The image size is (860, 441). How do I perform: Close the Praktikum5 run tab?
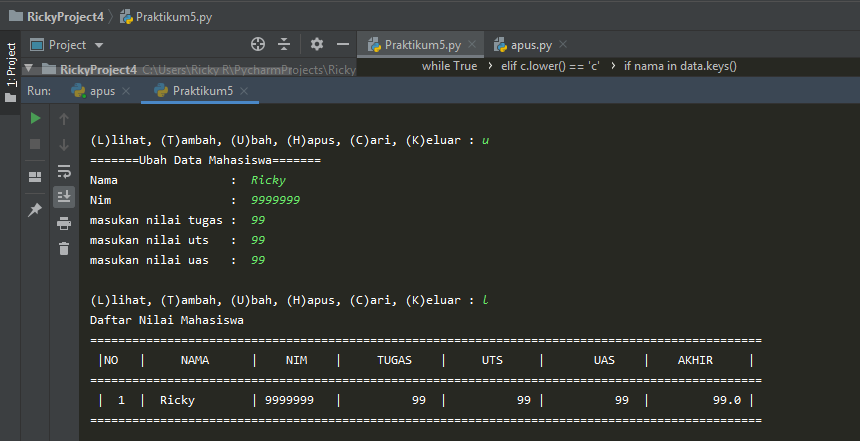(x=244, y=92)
